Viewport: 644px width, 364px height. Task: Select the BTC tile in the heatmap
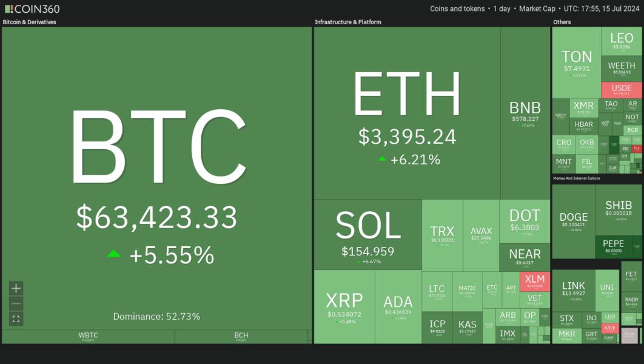157,178
